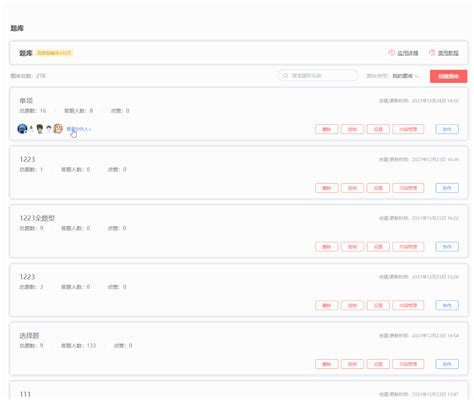Click 删除 button for 单项 bank
Viewport: 474px width, 400px height.
[327, 129]
